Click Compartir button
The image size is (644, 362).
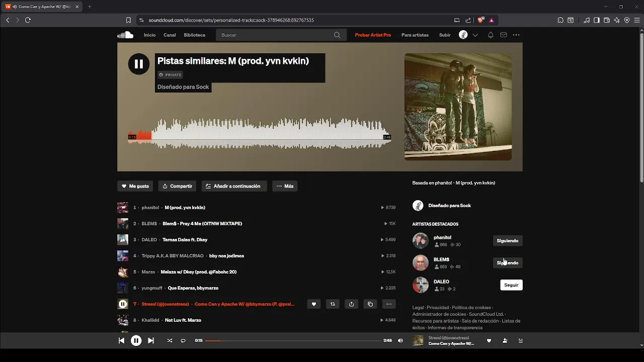point(178,186)
